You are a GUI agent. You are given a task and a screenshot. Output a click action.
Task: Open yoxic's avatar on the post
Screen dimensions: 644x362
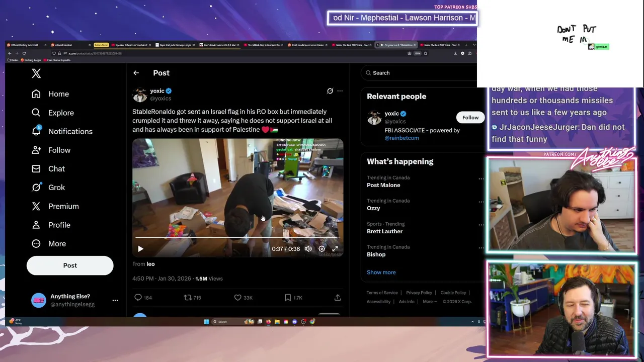tap(140, 95)
